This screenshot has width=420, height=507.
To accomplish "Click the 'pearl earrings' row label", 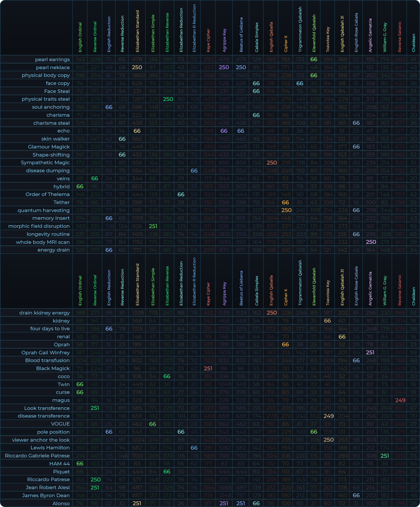I will (52, 59).
